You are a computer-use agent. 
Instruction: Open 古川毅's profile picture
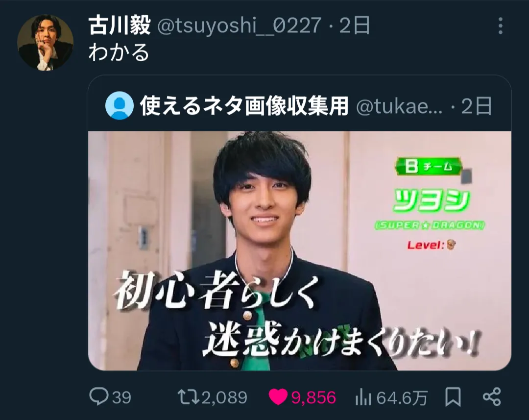(x=45, y=43)
